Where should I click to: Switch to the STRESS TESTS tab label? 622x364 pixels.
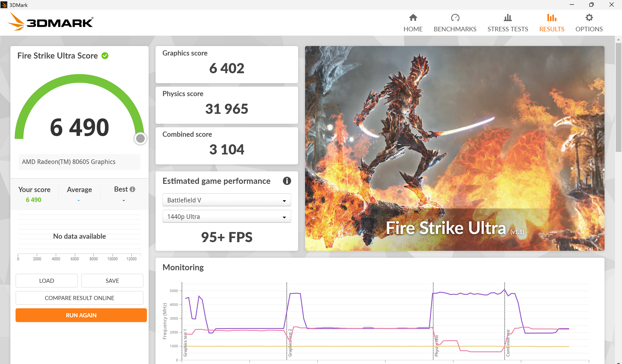click(x=507, y=29)
